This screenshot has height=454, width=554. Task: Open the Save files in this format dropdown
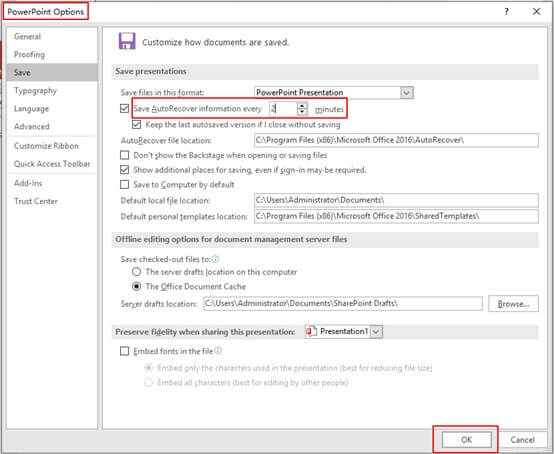coord(407,93)
